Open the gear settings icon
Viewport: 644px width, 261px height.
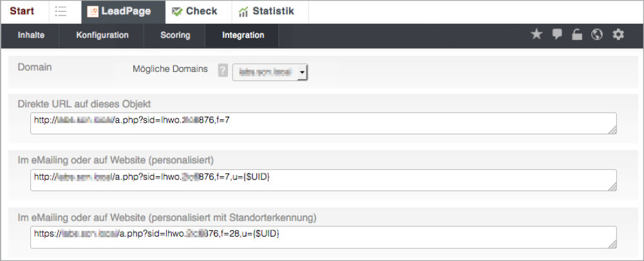(618, 35)
